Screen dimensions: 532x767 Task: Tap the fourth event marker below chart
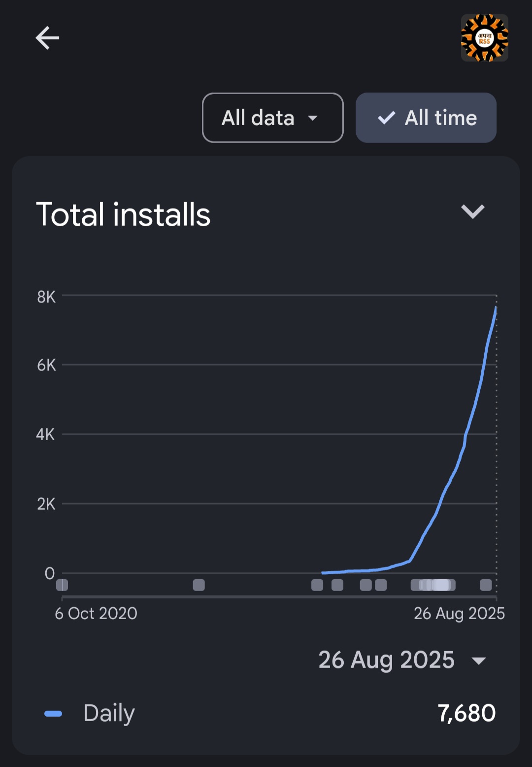click(337, 585)
